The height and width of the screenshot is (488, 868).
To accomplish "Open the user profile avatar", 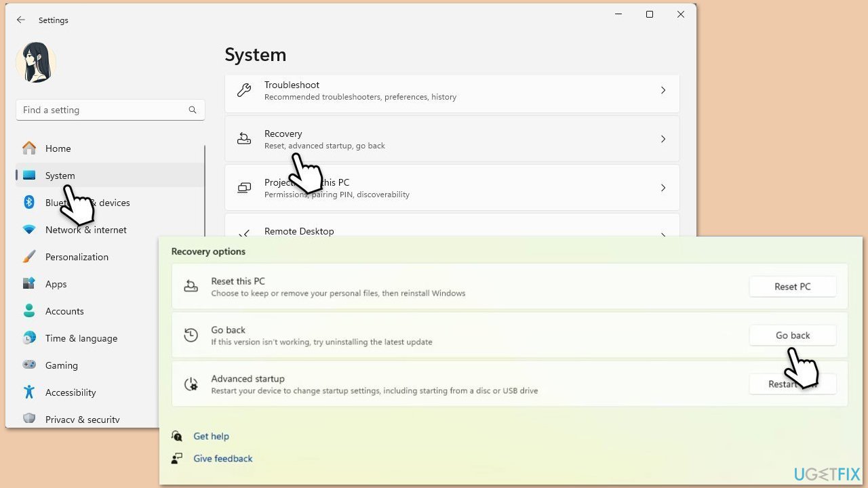I will click(36, 62).
